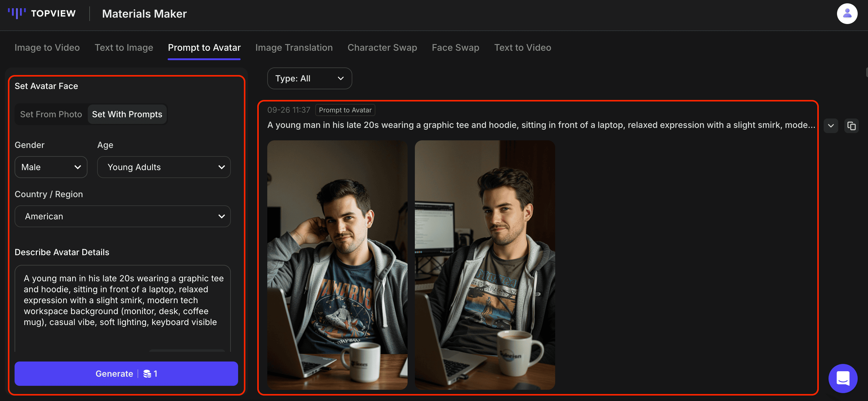Click the Topview logo icon

click(x=18, y=13)
